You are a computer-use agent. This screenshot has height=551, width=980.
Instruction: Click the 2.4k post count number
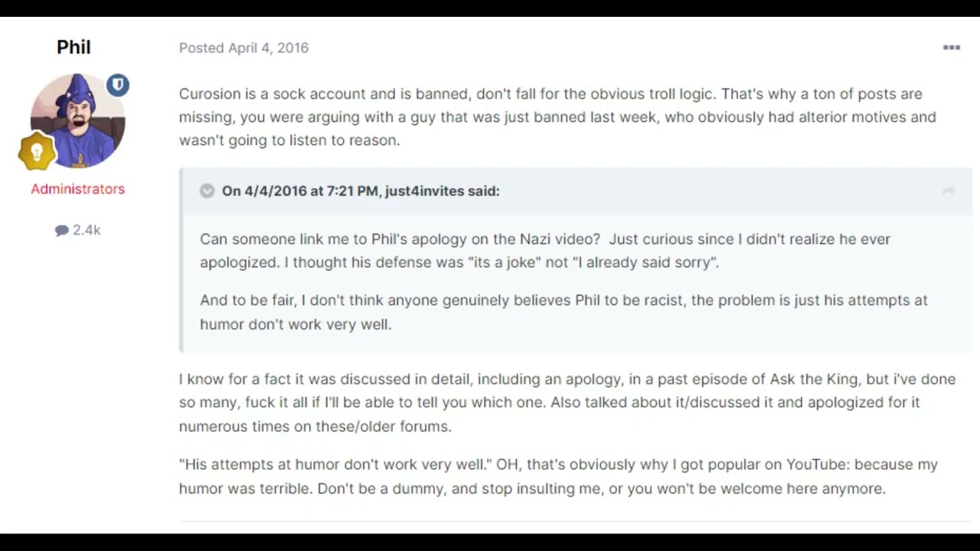pyautogui.click(x=87, y=230)
